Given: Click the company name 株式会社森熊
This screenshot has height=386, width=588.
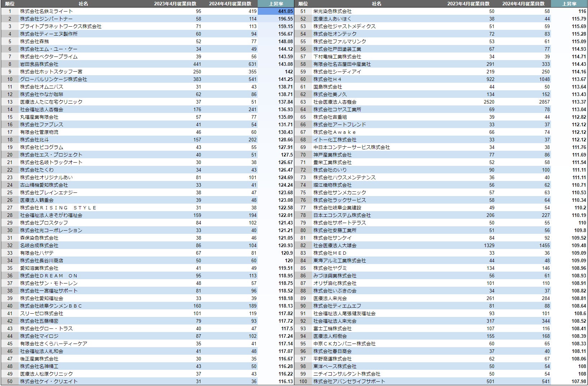Looking at the screenshot, I should tap(35, 41).
